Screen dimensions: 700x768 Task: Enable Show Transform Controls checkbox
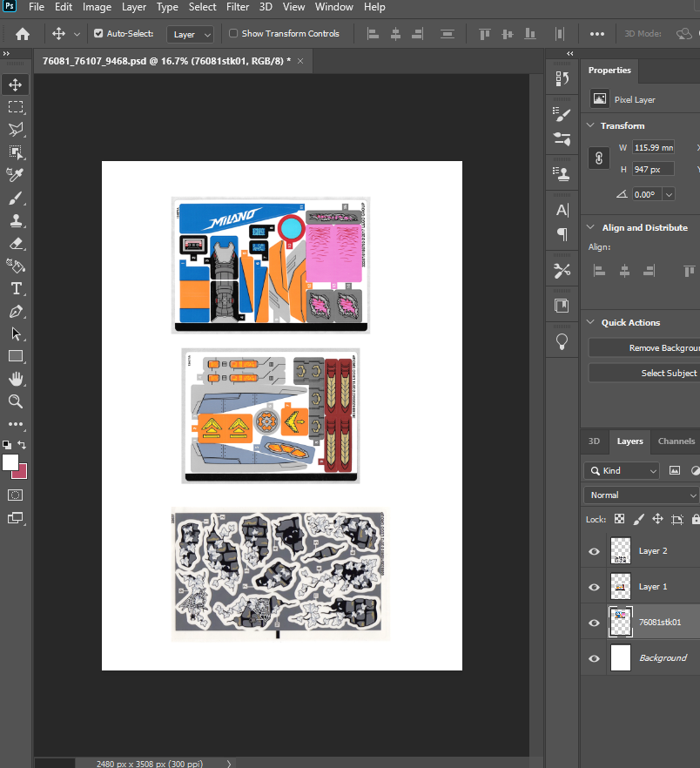(233, 33)
